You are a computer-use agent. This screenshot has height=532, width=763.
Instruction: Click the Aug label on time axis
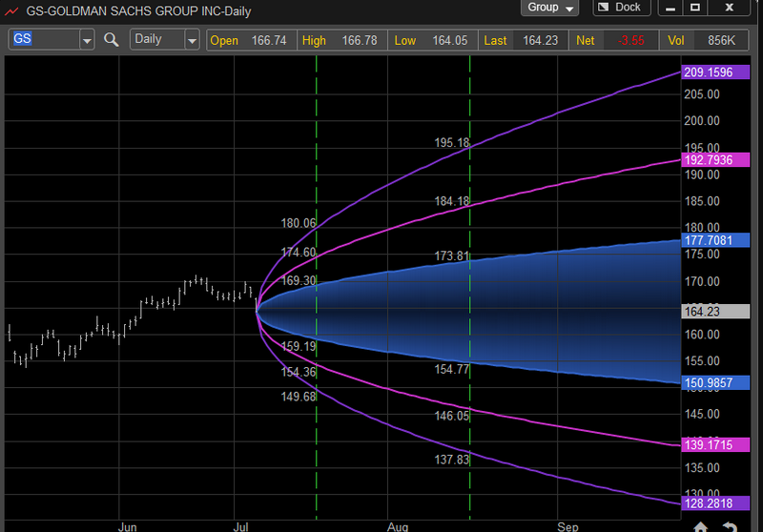pyautogui.click(x=398, y=527)
